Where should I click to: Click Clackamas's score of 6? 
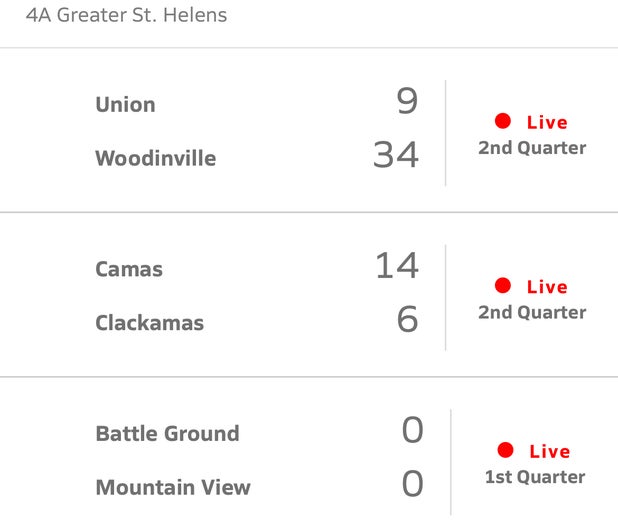407,319
